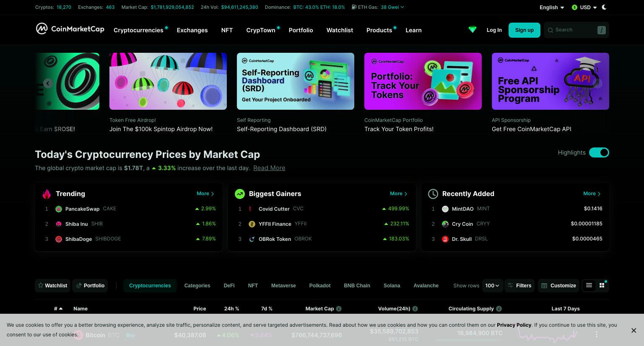The image size is (644, 346).
Task: Open More in the Biggest Gainers card
Action: pos(399,194)
